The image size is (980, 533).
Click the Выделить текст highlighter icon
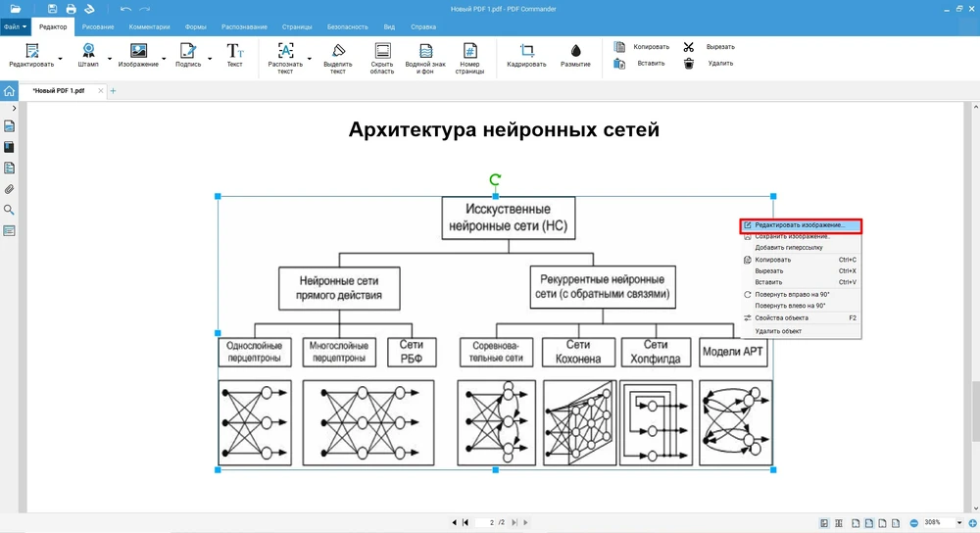(338, 55)
